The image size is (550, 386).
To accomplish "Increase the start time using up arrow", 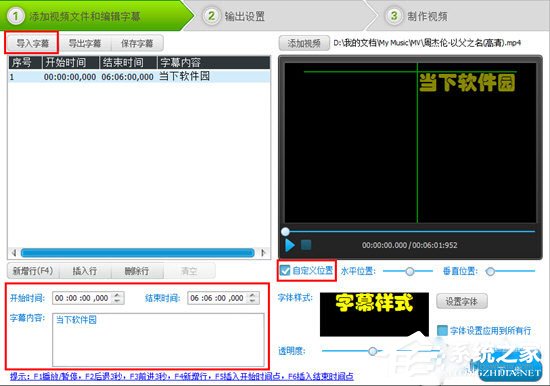I will coord(118,295).
